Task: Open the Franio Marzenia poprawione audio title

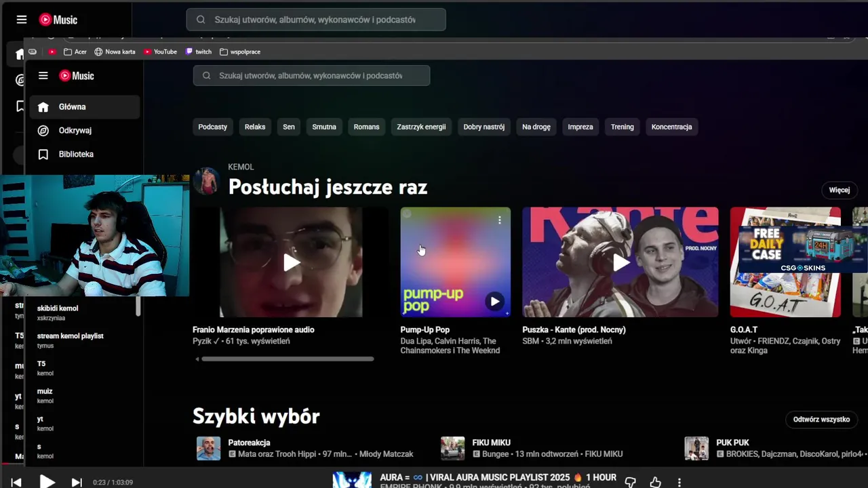Action: point(254,329)
